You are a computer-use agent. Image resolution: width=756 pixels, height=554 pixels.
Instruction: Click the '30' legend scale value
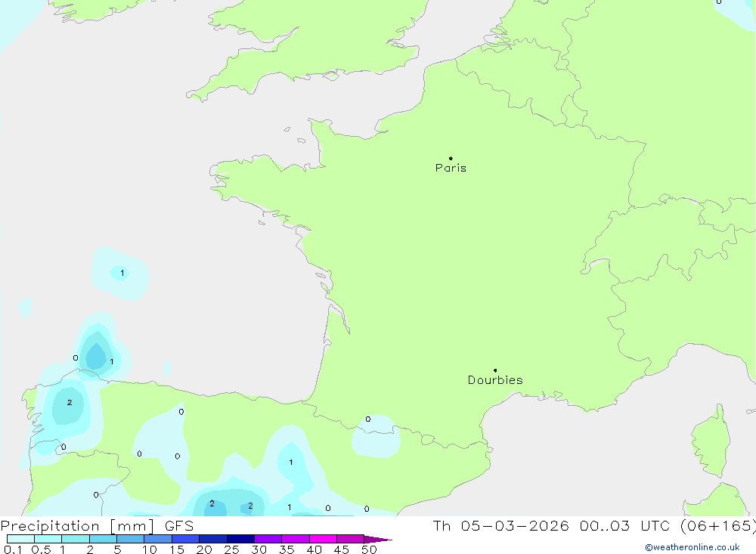point(259,549)
